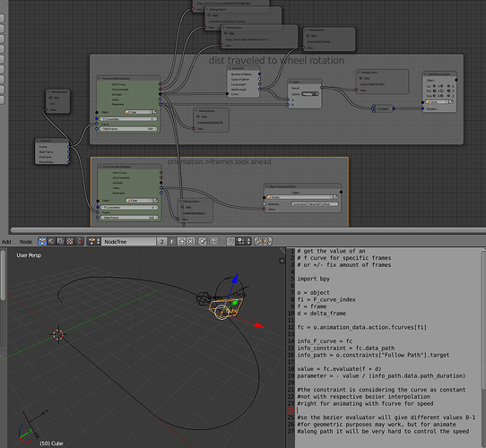Click the Cube object field in lower evaluator node
Screen dimensions: 486x448
140,201
